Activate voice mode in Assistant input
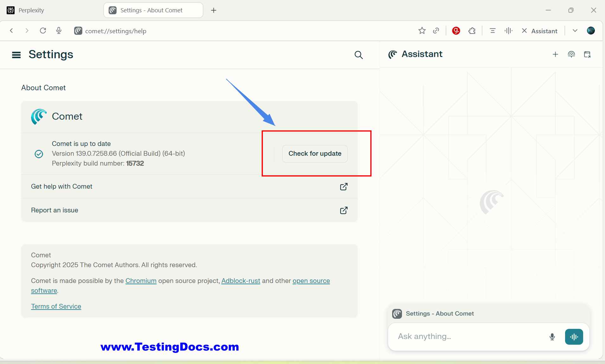 pos(574,337)
